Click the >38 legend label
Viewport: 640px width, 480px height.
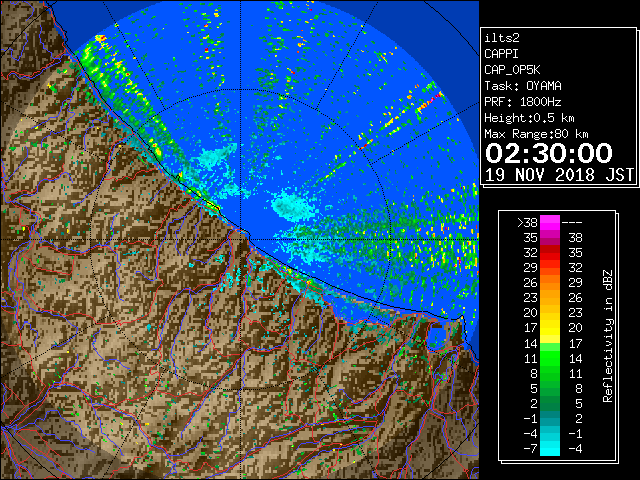tap(527, 223)
